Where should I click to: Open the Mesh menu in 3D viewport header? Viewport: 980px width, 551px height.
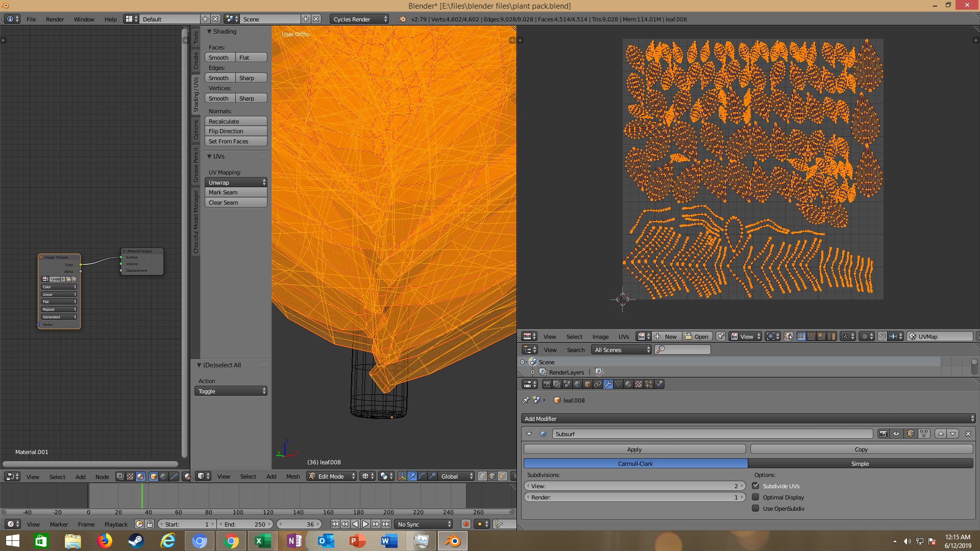pyautogui.click(x=293, y=476)
